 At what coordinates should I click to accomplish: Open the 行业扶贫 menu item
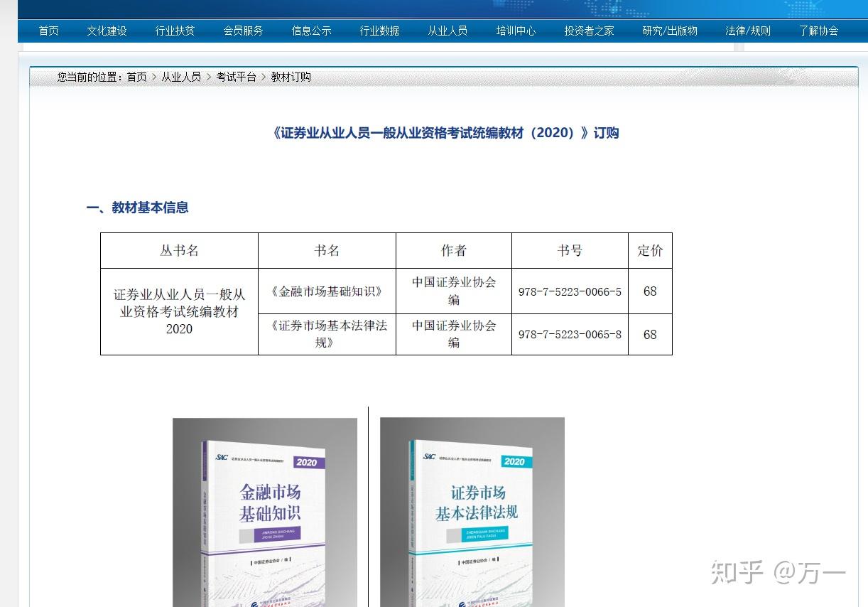[x=175, y=31]
